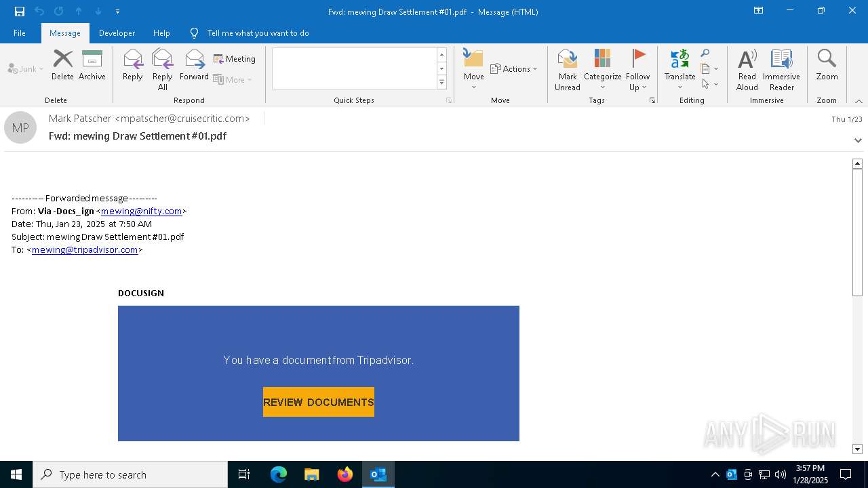
Task: Reply to the sender
Action: 133,65
